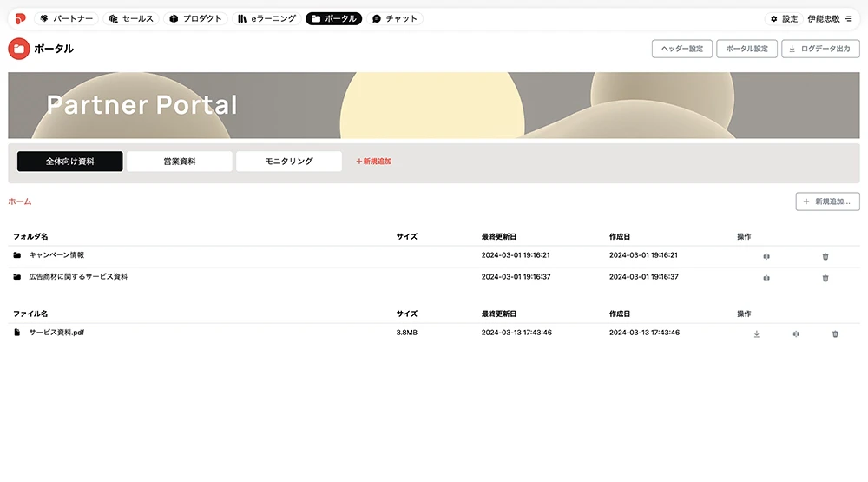Open the キャンペーン情報 folder
This screenshot has width=868, height=482.
tap(56, 254)
